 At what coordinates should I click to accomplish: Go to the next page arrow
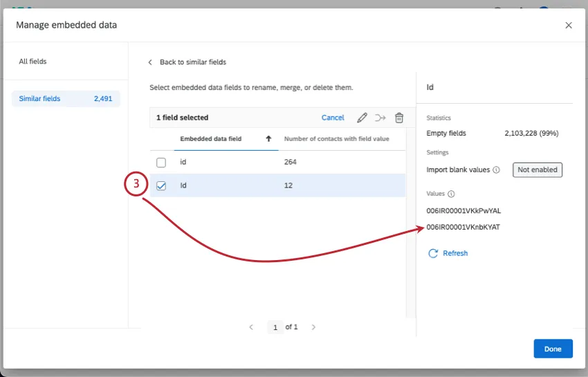point(313,327)
